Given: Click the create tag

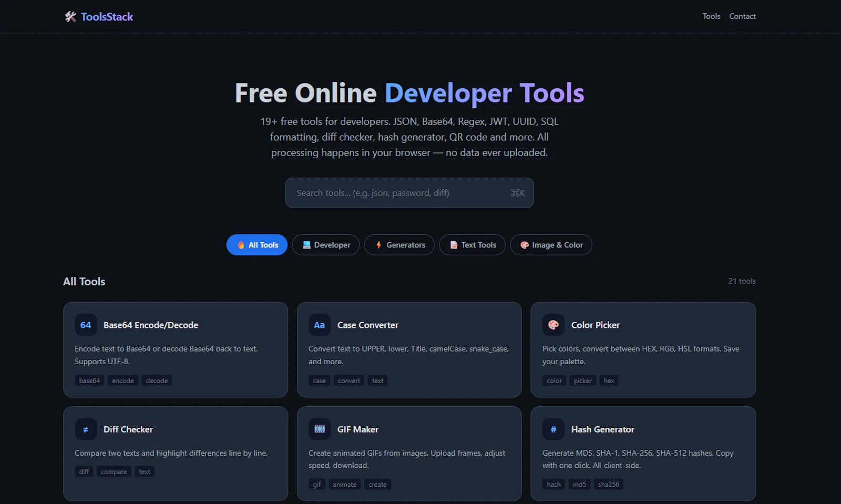Looking at the screenshot, I should pyautogui.click(x=378, y=485).
